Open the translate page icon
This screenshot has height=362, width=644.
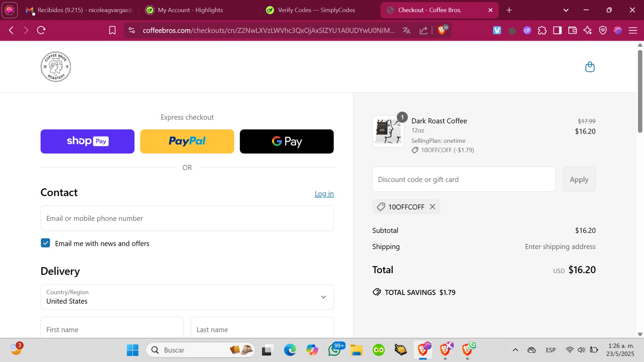point(406,30)
